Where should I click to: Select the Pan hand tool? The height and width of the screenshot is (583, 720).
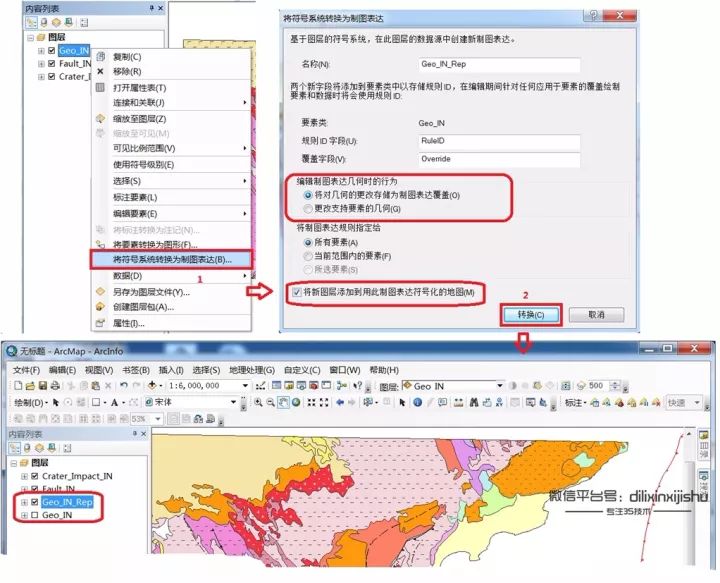click(x=283, y=403)
